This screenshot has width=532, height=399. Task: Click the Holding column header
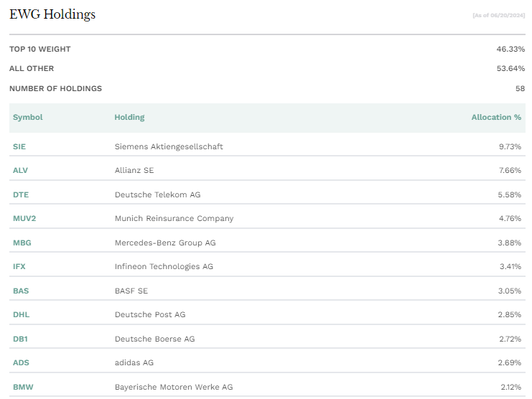129,117
